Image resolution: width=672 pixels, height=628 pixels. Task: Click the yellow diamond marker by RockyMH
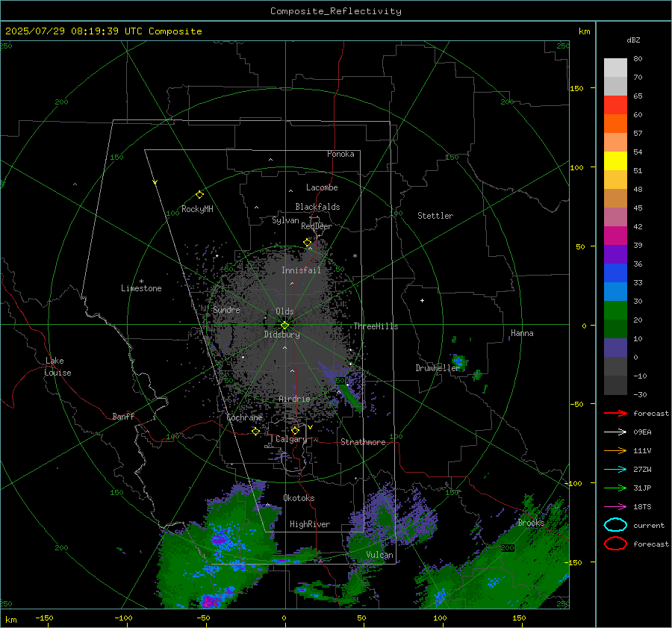[x=199, y=195]
